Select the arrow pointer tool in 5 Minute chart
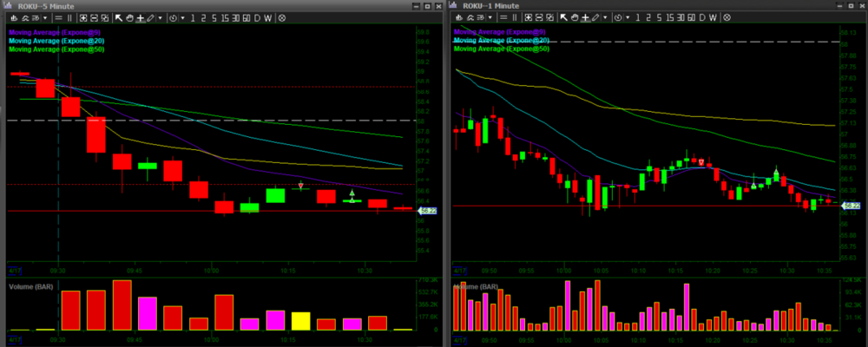Screen dimensions: 868x347 (119, 17)
